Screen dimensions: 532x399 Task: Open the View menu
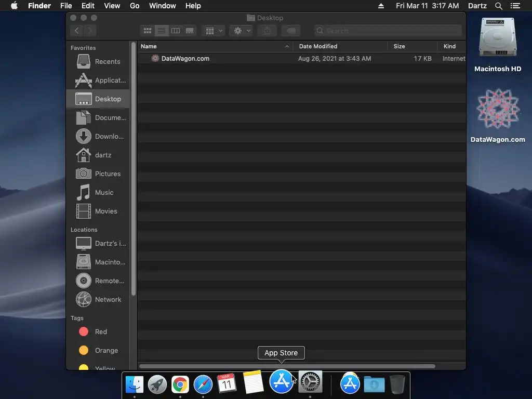(112, 6)
